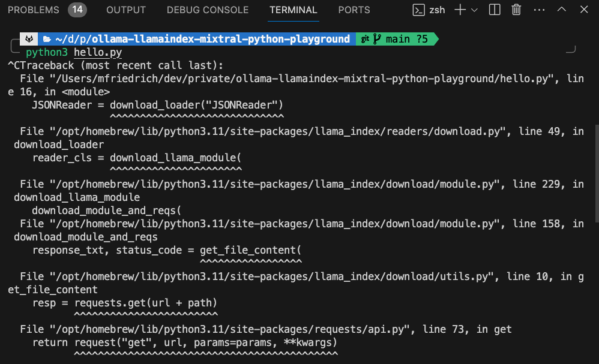Click the terminal's vertical scrollbar
Image resolution: width=599 pixels, height=364 pixels.
595,180
